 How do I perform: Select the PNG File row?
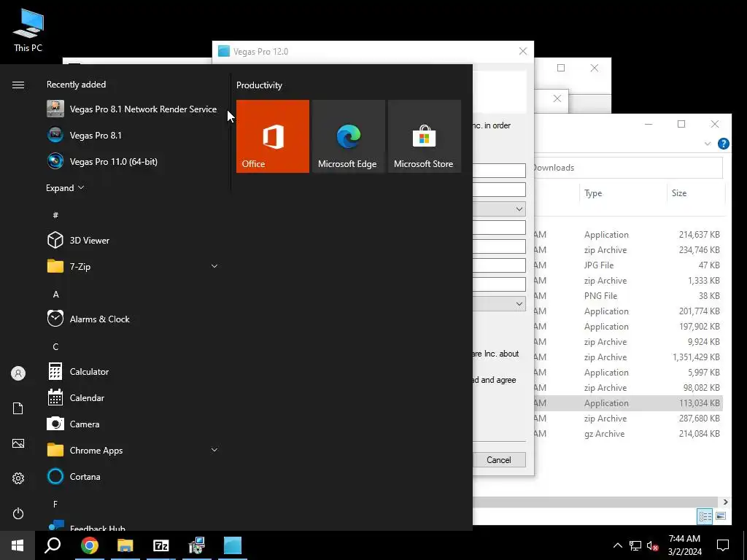pos(628,296)
